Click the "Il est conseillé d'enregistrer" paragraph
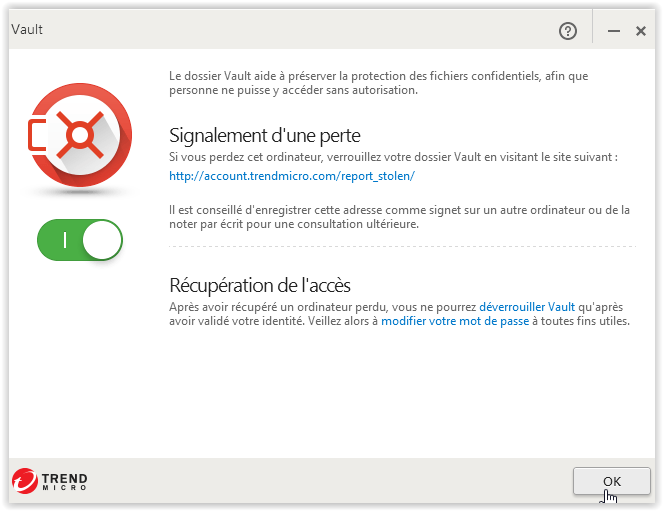This screenshot has height=511, width=663. [x=399, y=217]
